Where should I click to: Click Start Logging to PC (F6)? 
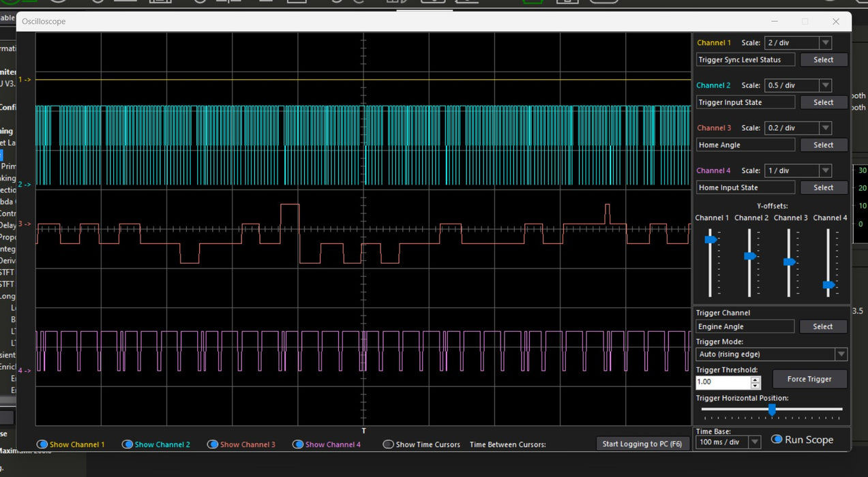click(642, 444)
